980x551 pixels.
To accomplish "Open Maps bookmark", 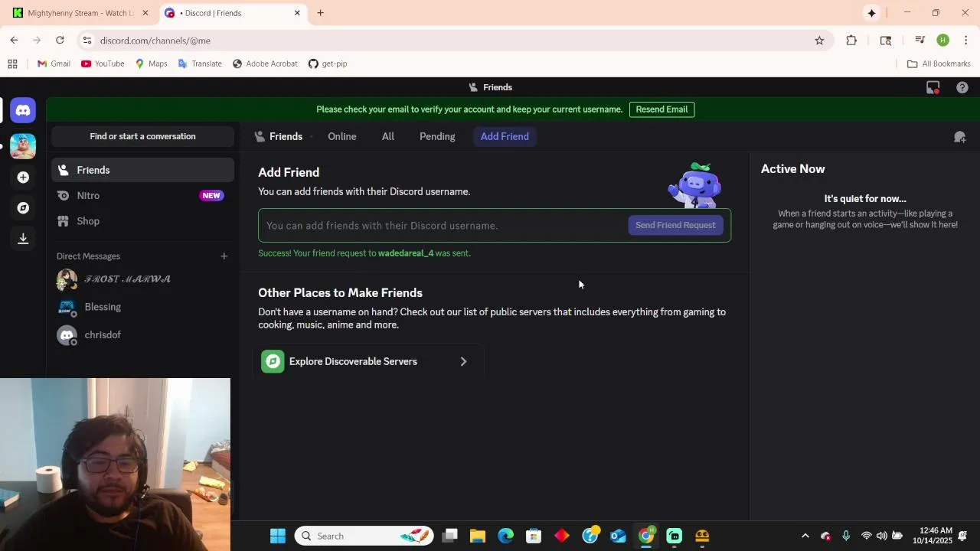I will (151, 64).
